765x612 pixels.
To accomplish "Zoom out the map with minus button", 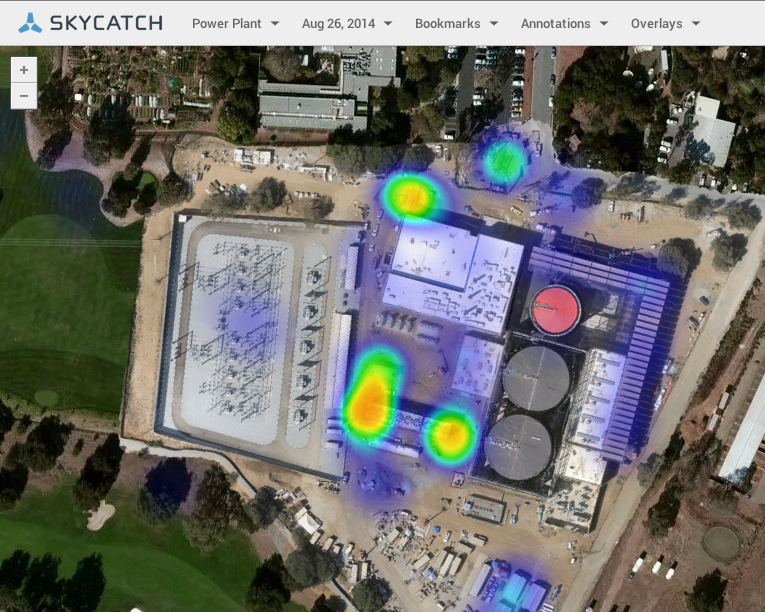I will tap(24, 96).
